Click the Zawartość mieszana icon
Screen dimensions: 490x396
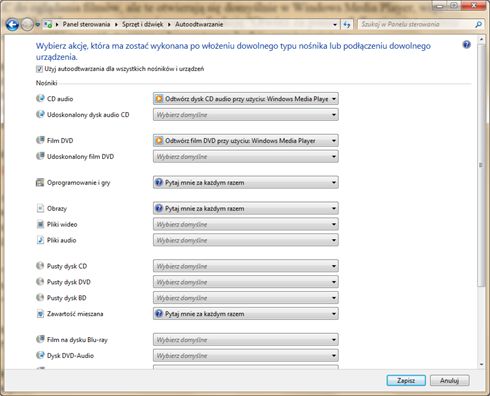[40, 314]
